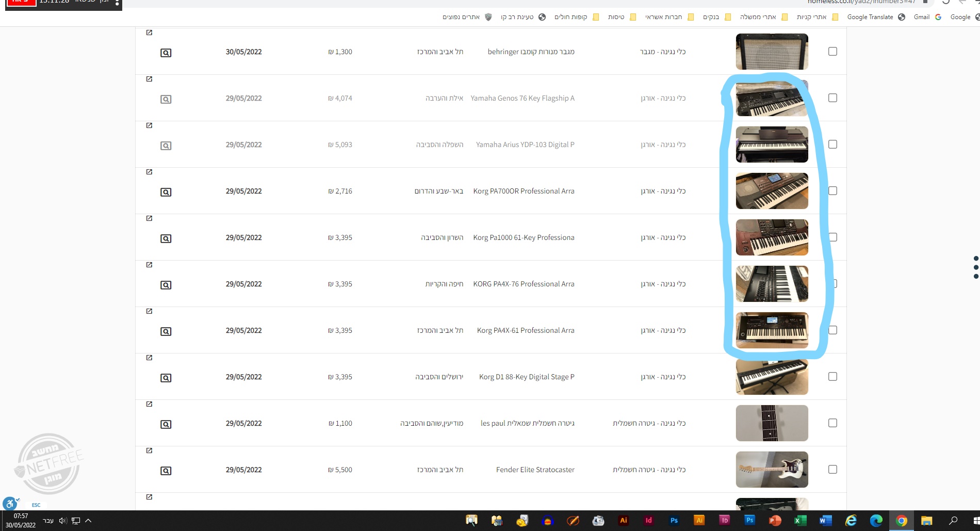Check the Yamaha Arius YDP-103 row
Viewport: 980px width, 531px height.
832,144
